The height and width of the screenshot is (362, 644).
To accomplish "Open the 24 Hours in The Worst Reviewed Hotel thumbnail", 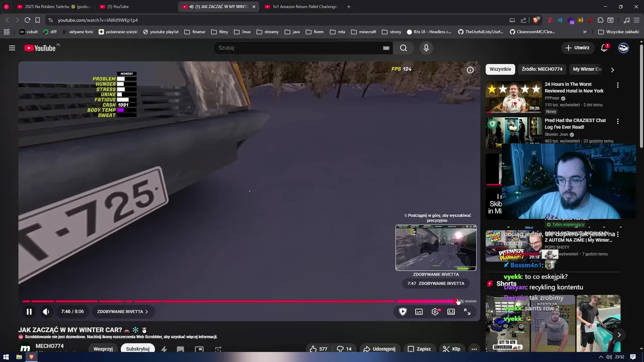I will [x=513, y=97].
